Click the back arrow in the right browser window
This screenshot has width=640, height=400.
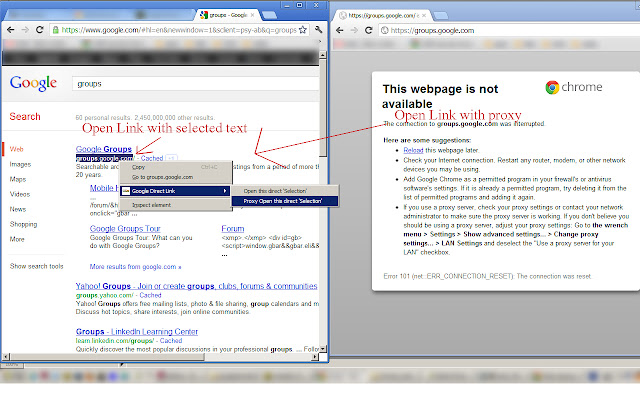[x=340, y=30]
